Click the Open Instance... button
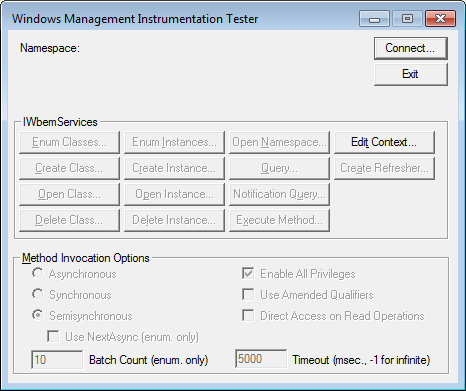Viewport: 466px width, 391px height. (174, 194)
